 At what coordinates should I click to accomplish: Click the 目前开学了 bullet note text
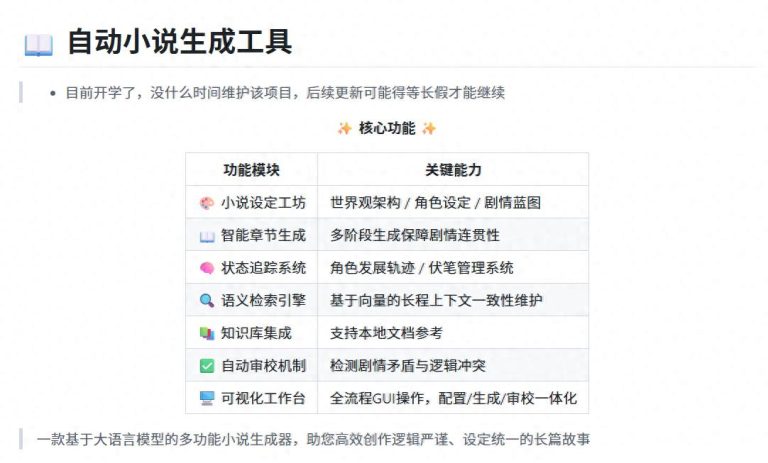coord(285,93)
